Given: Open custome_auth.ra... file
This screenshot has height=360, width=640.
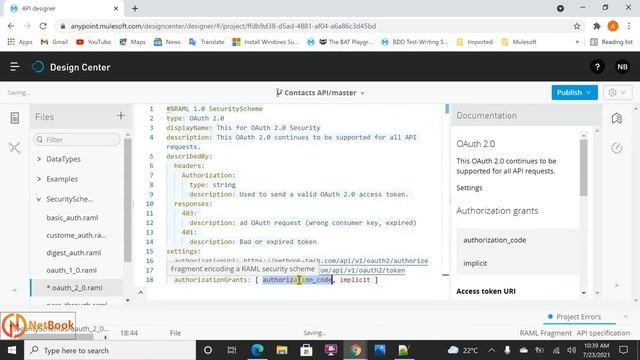Looking at the screenshot, I should (x=76, y=235).
